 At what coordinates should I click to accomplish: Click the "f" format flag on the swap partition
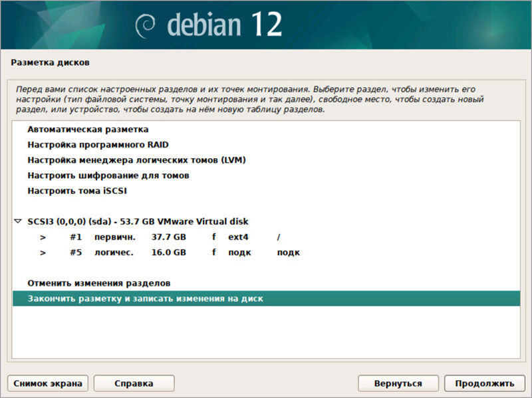pyautogui.click(x=214, y=252)
